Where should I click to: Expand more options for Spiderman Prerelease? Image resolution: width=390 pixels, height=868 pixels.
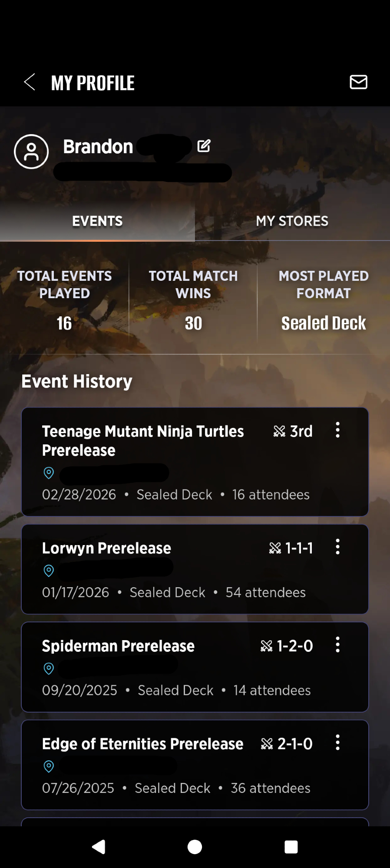(337, 645)
